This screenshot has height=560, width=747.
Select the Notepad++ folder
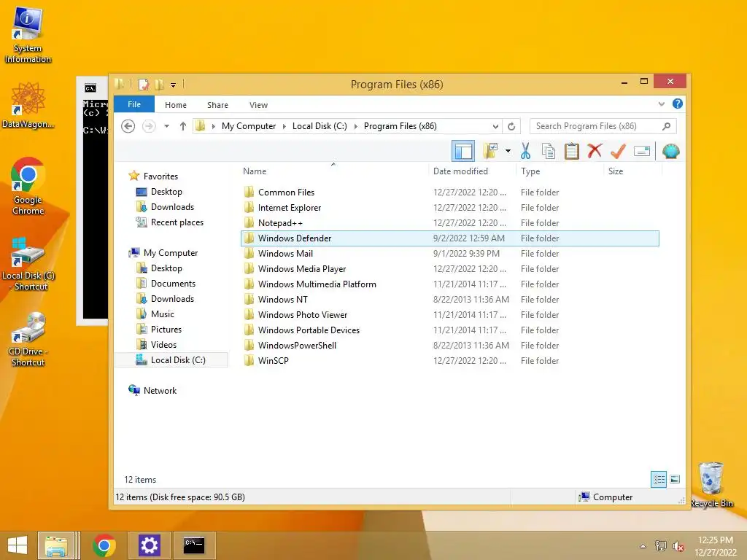point(450,223)
